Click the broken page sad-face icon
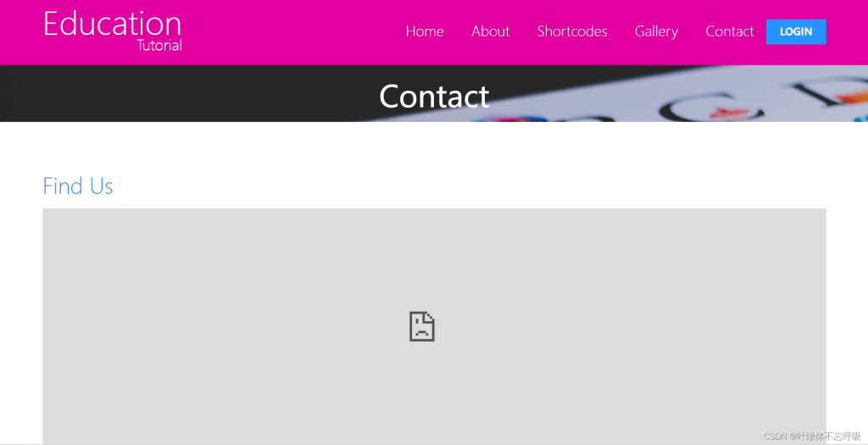This screenshot has width=868, height=445. (x=422, y=326)
